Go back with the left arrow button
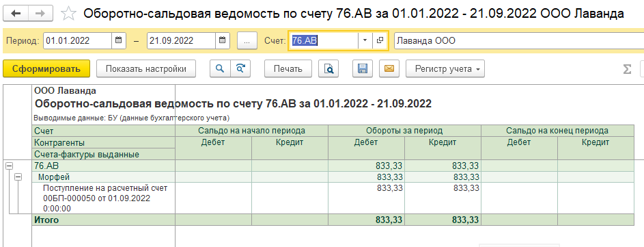 click(x=16, y=14)
